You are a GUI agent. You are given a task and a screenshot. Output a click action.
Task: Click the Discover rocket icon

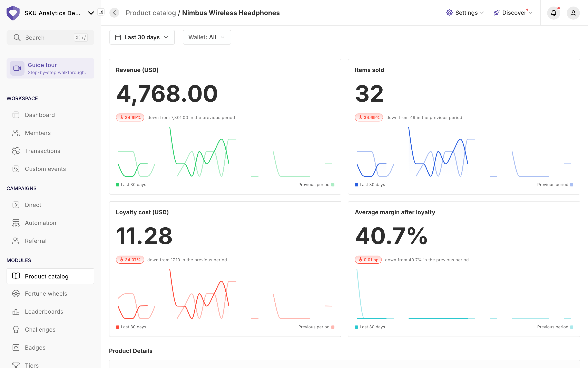(496, 13)
